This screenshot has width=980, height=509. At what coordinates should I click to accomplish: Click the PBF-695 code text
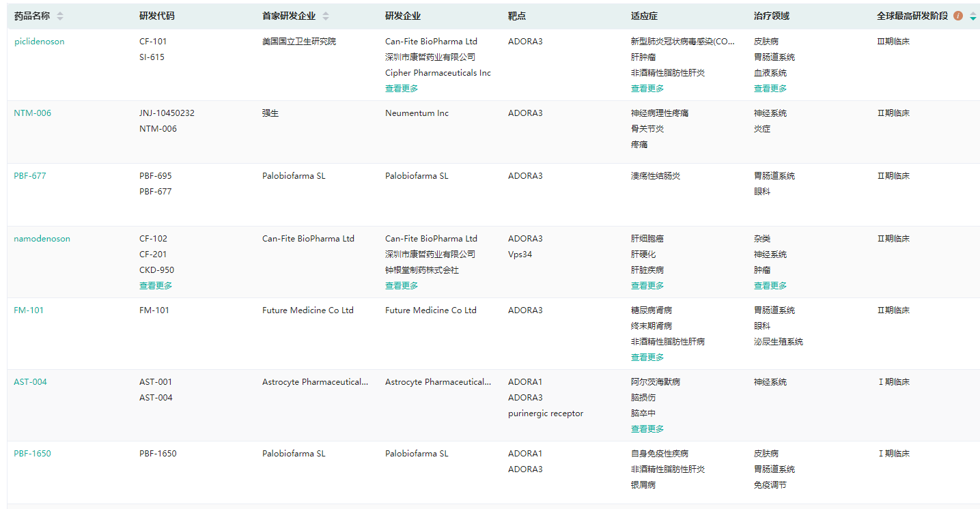[x=156, y=176]
